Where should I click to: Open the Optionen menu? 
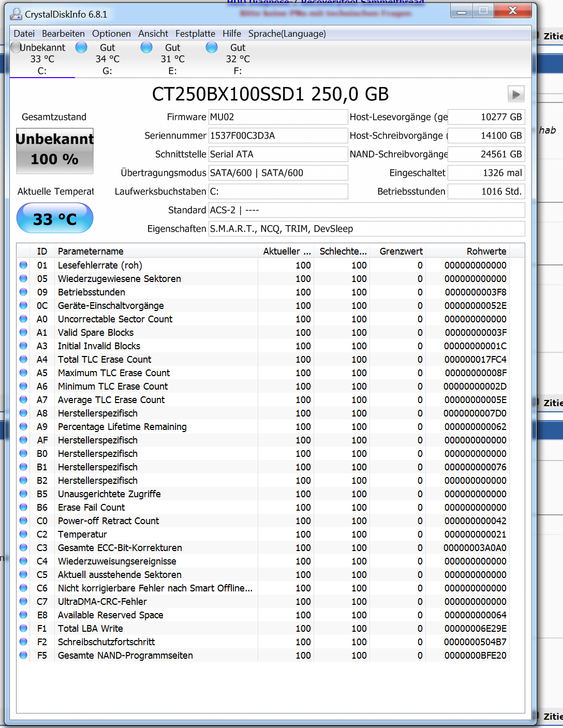pos(111,34)
